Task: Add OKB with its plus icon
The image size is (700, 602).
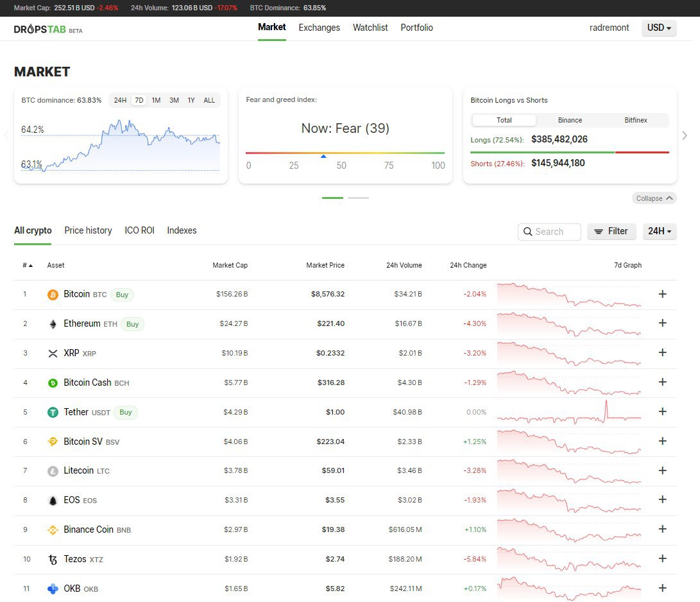Action: point(663,588)
